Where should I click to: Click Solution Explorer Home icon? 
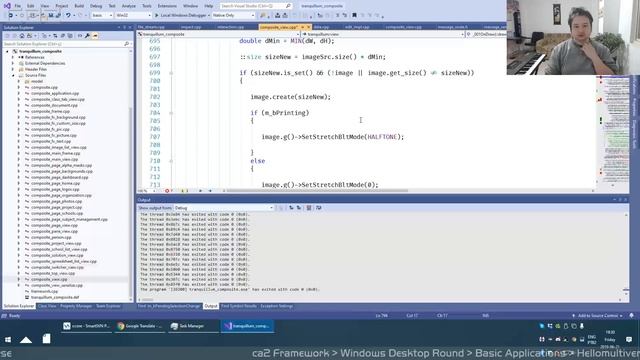pyautogui.click(x=22, y=36)
